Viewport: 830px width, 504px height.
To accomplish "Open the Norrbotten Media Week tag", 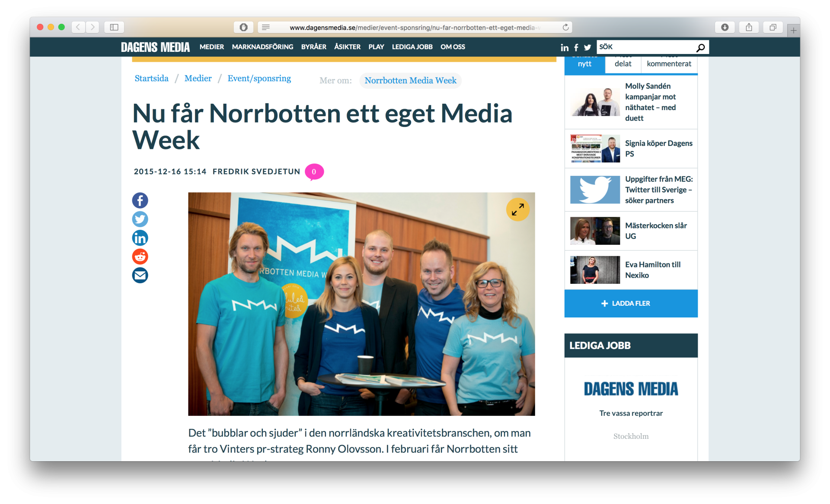I will 410,80.
